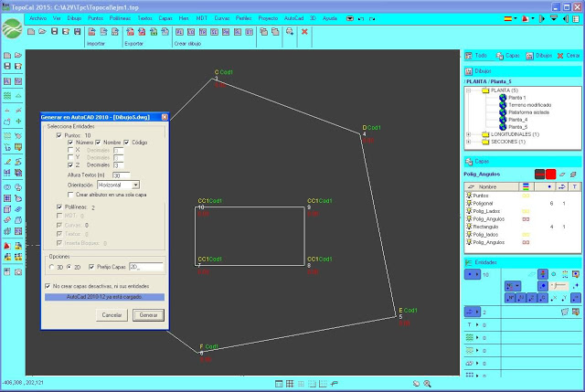The height and width of the screenshot is (392, 585).
Task: Click the pencil edit icon in left toolbar
Action: 7,162
